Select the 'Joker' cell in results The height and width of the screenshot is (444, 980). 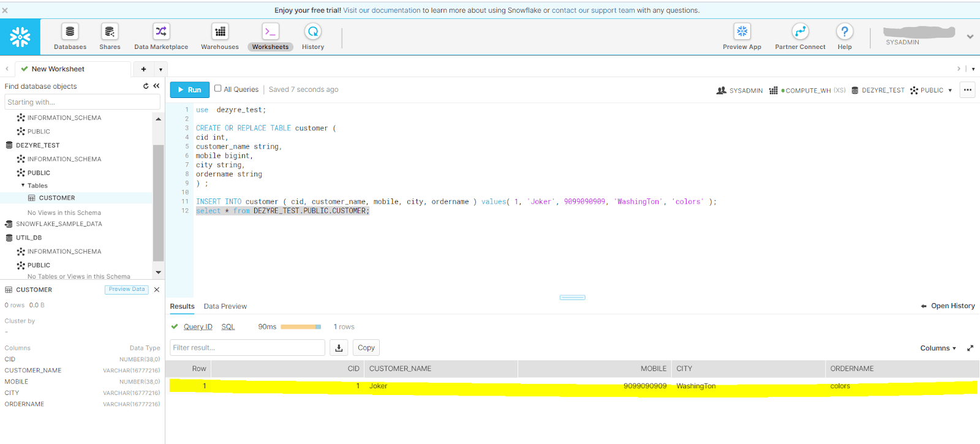(441, 386)
